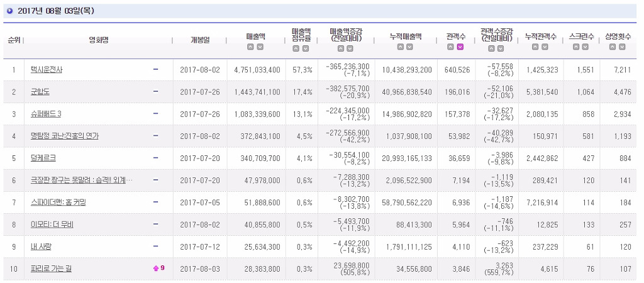This screenshot has width=644, height=283.
Task: Sort 매출액 점유율 ascending with up arrow
Action: pos(296,48)
